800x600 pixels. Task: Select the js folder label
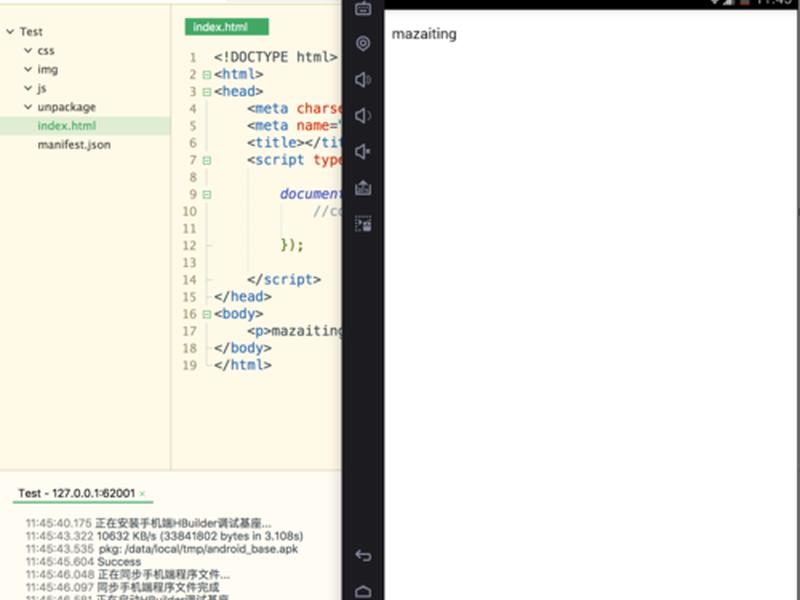point(42,88)
